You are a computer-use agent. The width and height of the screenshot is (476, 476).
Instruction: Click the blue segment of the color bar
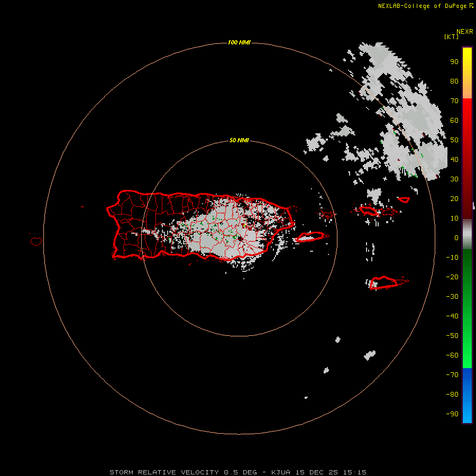tap(467, 396)
